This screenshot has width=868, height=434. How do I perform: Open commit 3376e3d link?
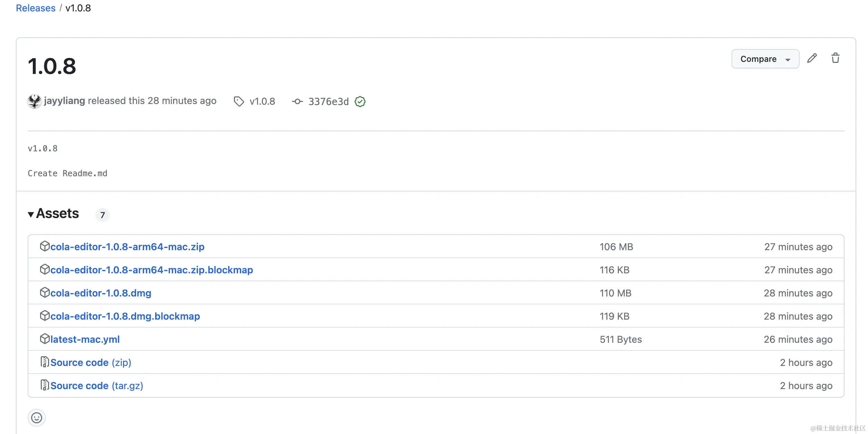pyautogui.click(x=328, y=102)
